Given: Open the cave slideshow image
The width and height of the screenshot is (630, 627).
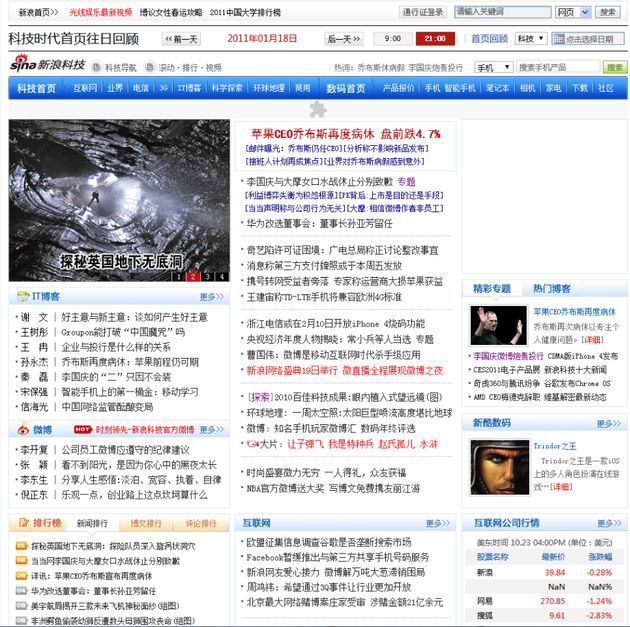Looking at the screenshot, I should [119, 200].
